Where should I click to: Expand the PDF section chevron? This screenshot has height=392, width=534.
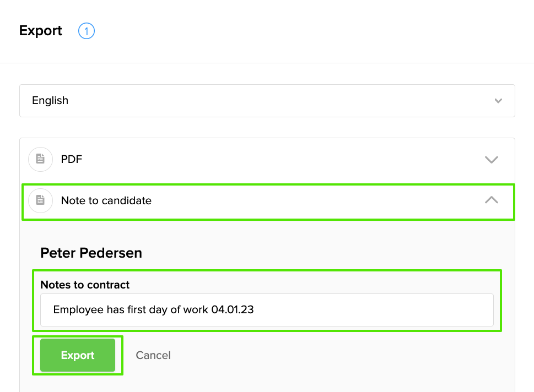[491, 160]
